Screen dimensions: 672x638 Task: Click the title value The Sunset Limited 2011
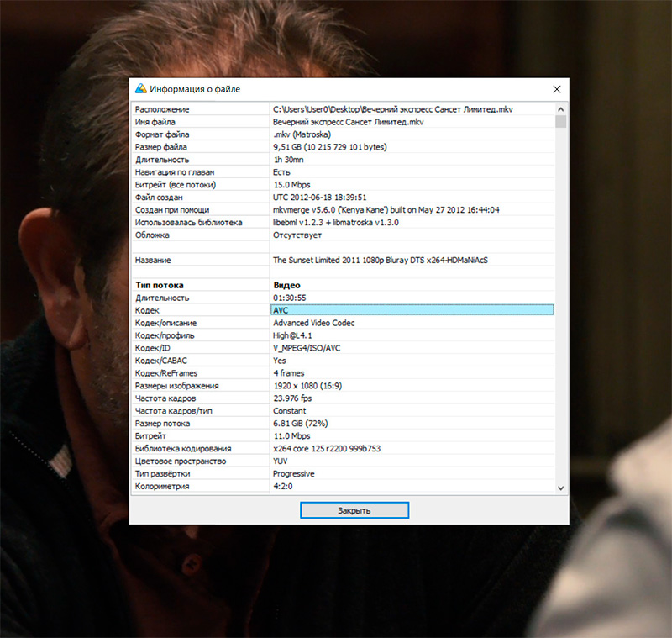[x=380, y=261]
